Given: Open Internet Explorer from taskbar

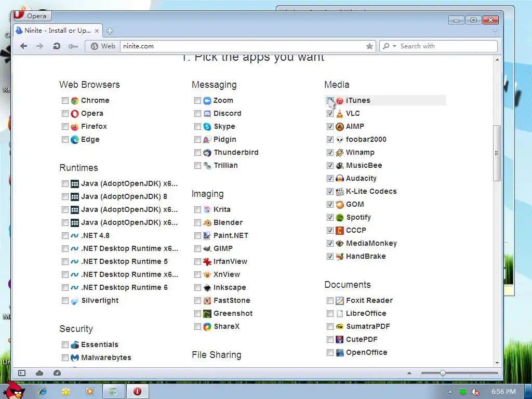Looking at the screenshot, I should coord(43,392).
